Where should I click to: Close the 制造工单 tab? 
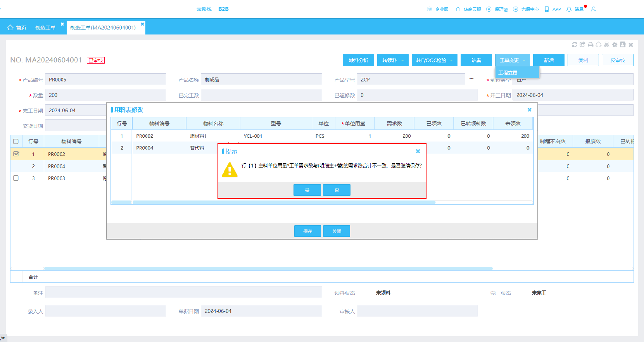pyautogui.click(x=62, y=24)
